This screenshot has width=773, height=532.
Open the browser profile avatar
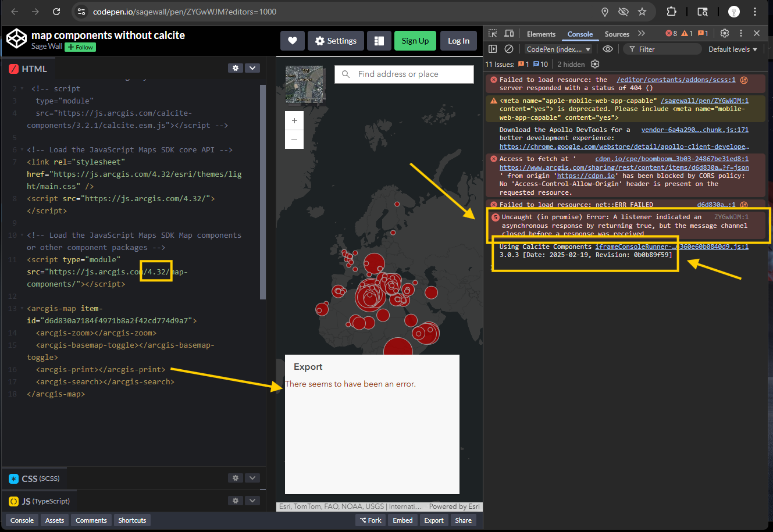734,12
